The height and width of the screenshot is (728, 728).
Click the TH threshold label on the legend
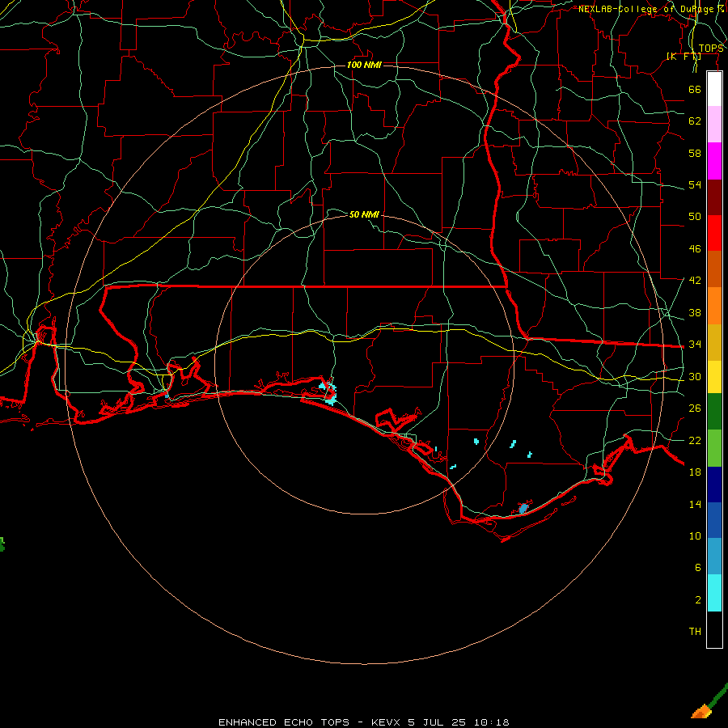click(x=695, y=632)
